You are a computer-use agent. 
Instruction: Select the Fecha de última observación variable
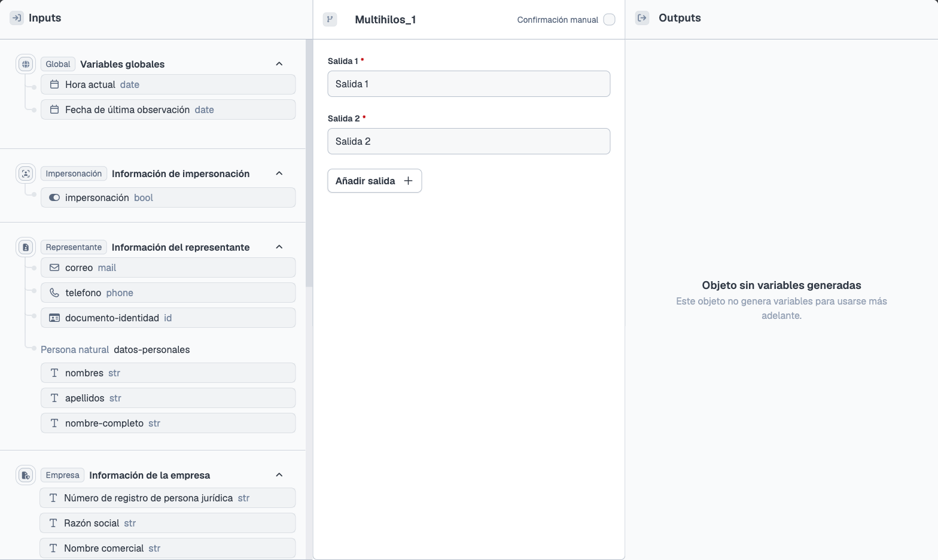[168, 109]
